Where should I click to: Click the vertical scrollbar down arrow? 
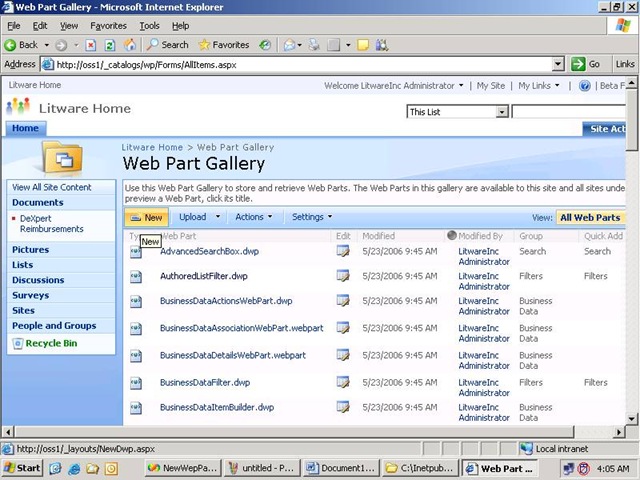click(x=631, y=419)
